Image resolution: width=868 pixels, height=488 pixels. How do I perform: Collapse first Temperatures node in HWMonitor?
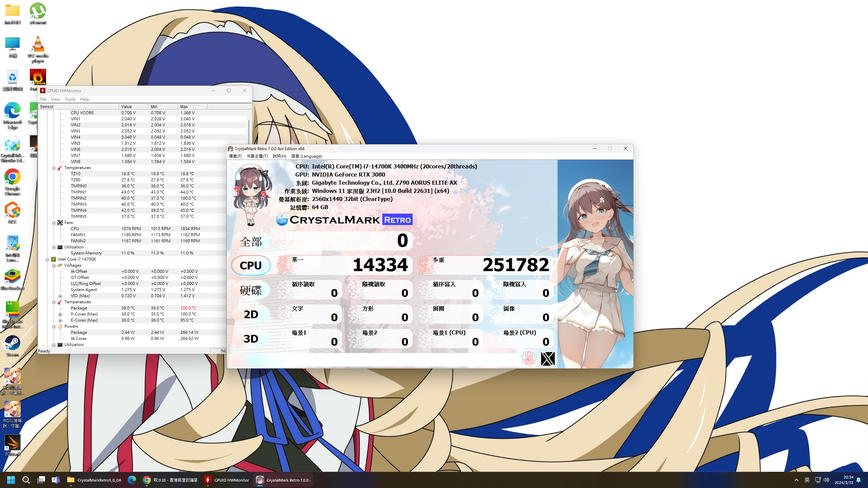(x=54, y=168)
